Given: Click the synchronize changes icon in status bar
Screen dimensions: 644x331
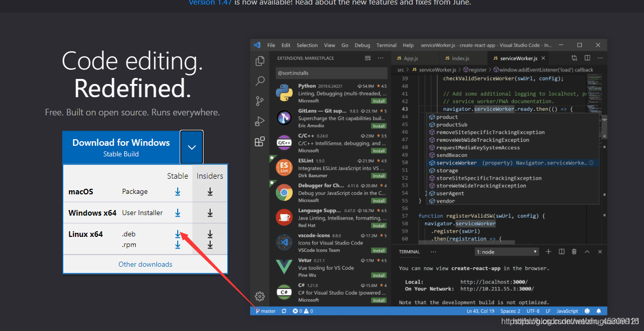Looking at the screenshot, I should [x=284, y=311].
